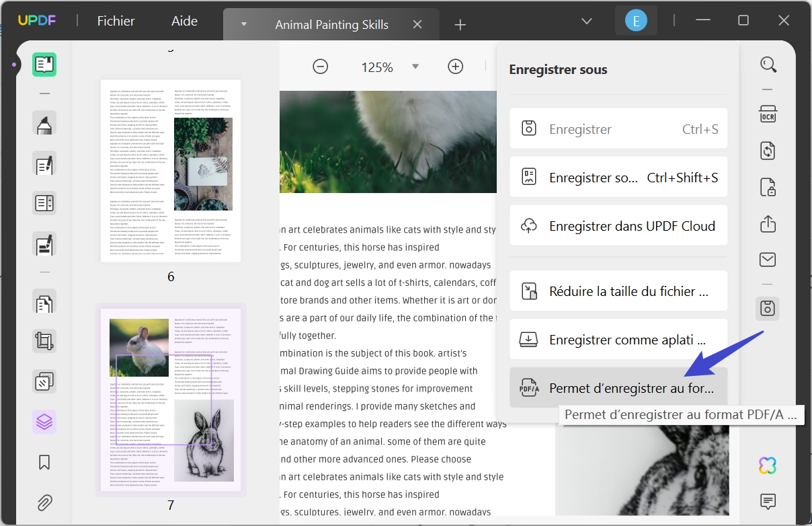This screenshot has height=526, width=812.
Task: Choose Réduire la taille du fichier
Action: pos(618,291)
